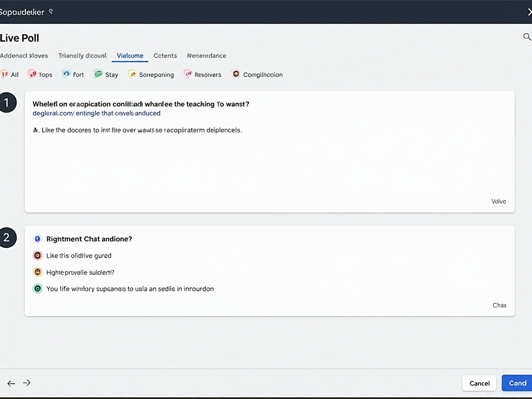
Task: Select the All filter icon
Action: [4, 74]
